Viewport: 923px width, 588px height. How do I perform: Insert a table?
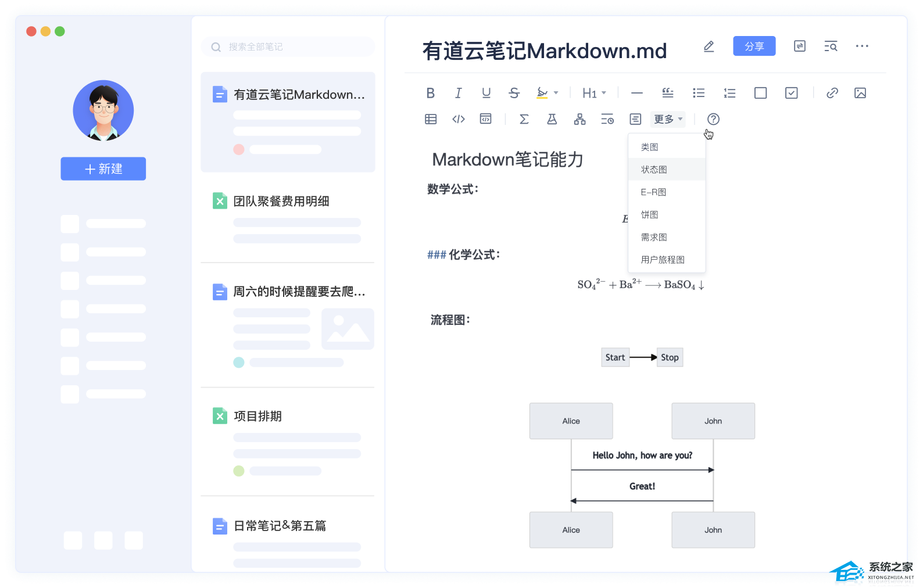pos(431,119)
